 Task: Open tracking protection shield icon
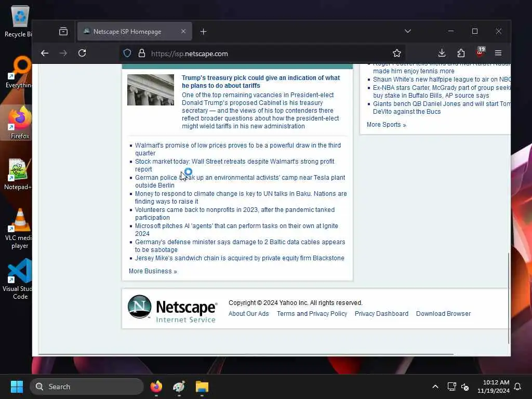pyautogui.click(x=127, y=54)
